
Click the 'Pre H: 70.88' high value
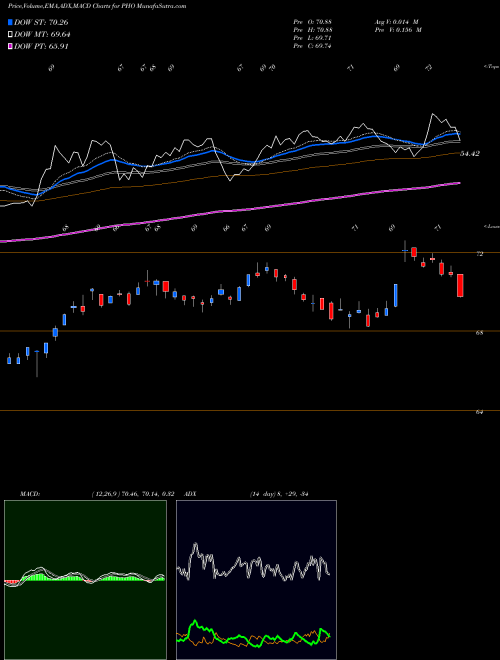[x=312, y=30]
